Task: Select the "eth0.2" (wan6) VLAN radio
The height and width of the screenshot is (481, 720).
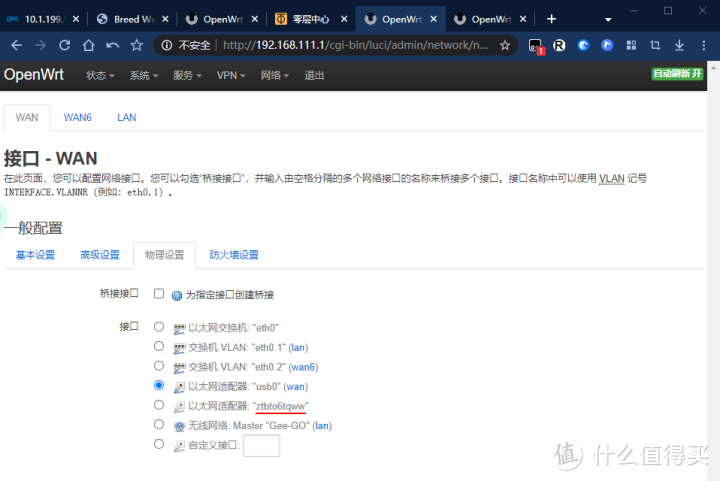Action: (159, 366)
